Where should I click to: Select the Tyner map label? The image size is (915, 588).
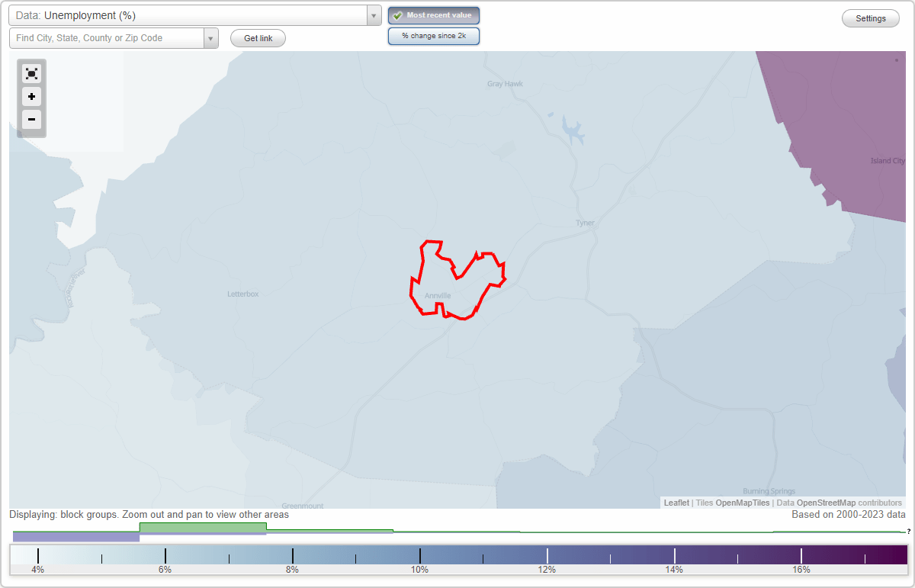pyautogui.click(x=585, y=223)
